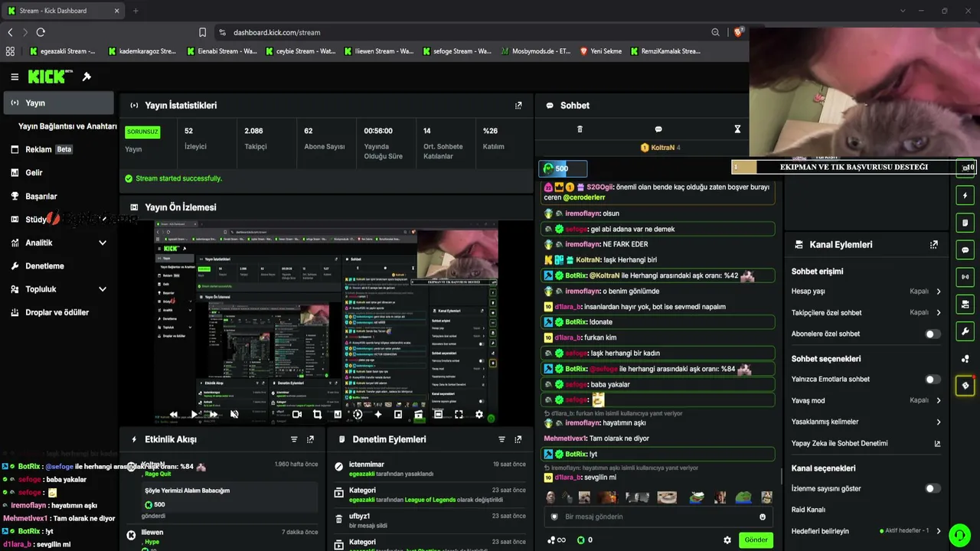Screen dimensions: 980x551
Task: Open the hamburger menu beside the Kick logo
Action: point(15,77)
